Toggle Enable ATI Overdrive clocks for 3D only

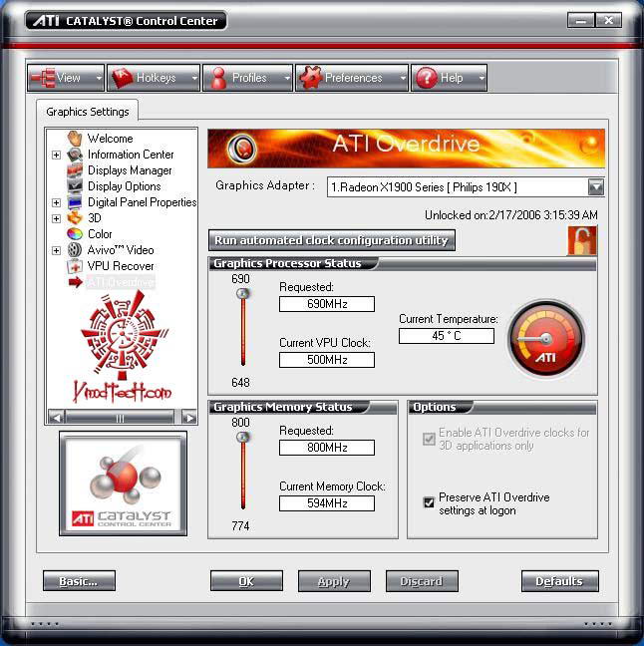429,439
